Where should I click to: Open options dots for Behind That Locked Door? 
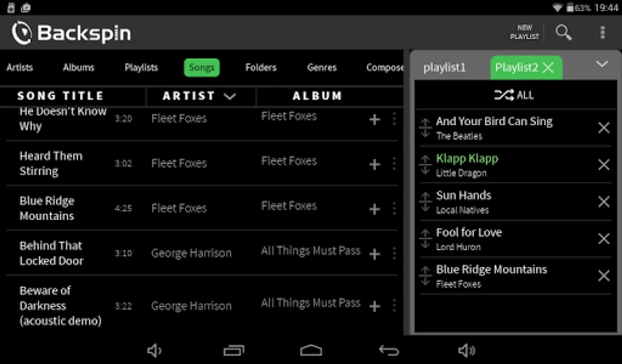tap(394, 254)
